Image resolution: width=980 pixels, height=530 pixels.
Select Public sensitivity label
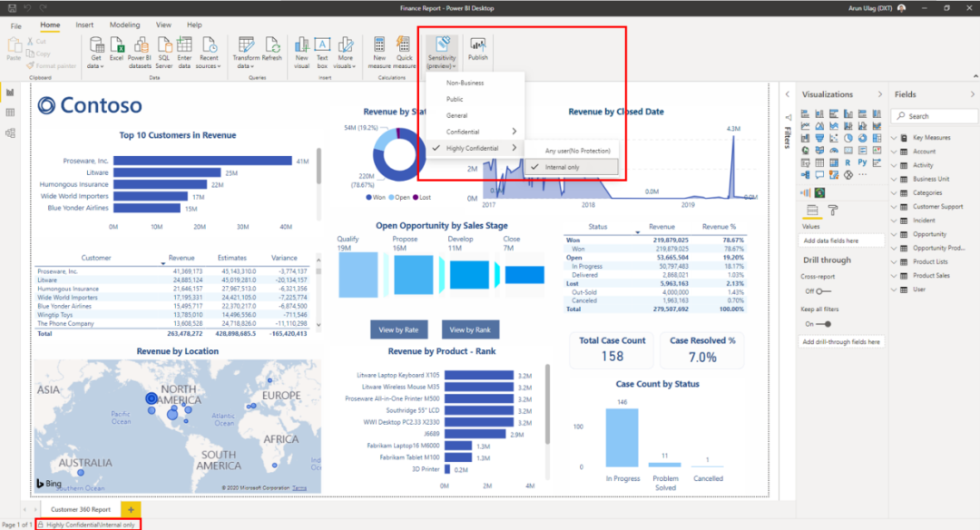475,99
